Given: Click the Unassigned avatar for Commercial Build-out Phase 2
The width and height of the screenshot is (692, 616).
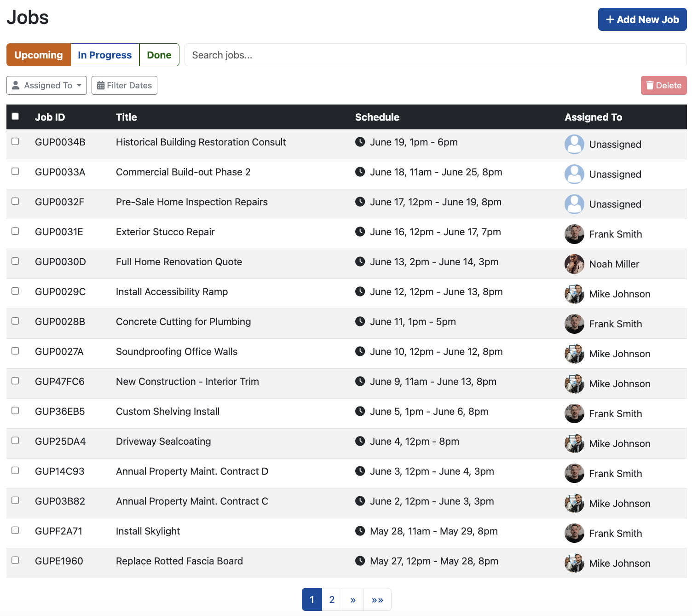Looking at the screenshot, I should point(574,174).
